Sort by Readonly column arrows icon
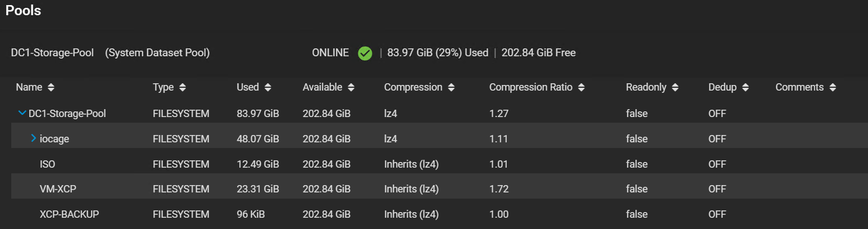The image size is (868, 229). click(675, 88)
